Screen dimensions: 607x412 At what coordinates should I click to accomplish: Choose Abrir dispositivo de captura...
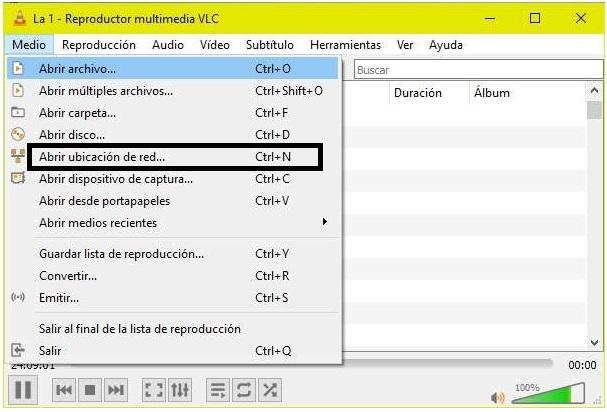(x=173, y=179)
